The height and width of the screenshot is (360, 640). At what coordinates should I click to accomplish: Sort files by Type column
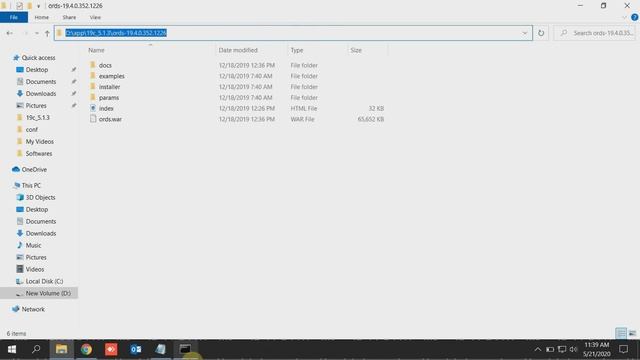pos(297,50)
